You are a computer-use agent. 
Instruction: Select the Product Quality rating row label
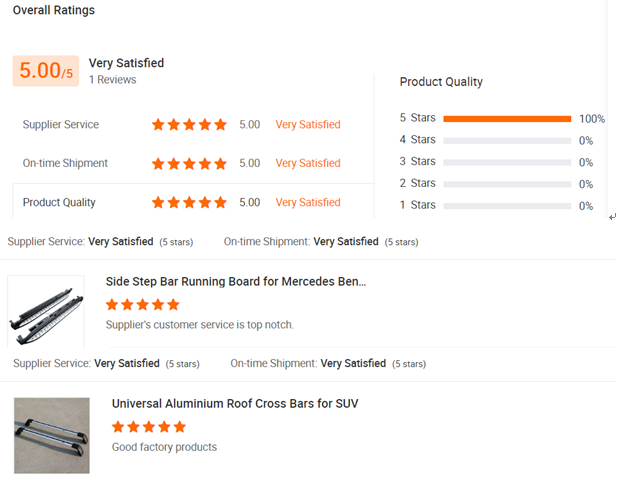coord(59,202)
